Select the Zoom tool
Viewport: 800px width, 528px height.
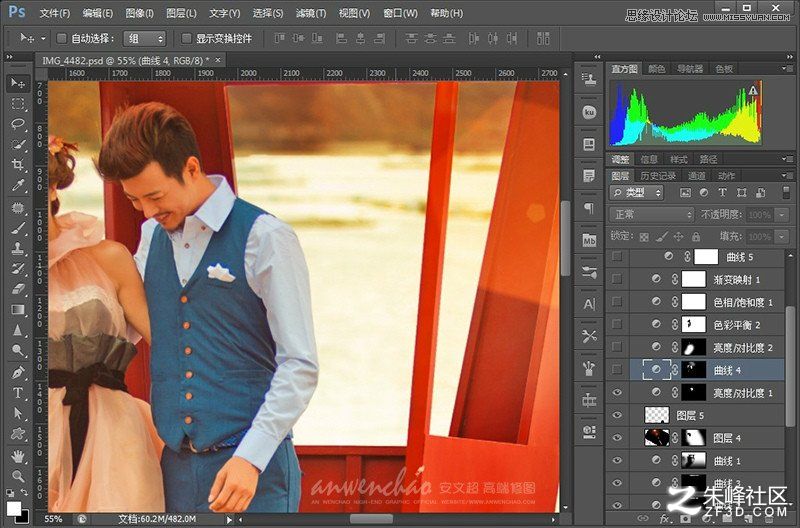[x=18, y=476]
